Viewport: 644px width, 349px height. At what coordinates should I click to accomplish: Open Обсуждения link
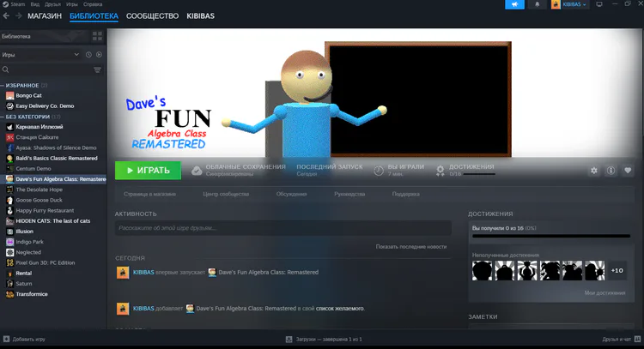tap(292, 194)
